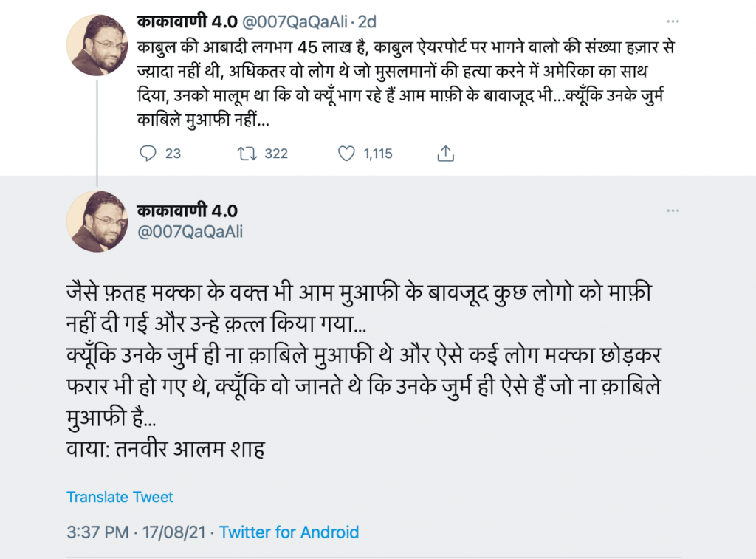This screenshot has width=756, height=559.
Task: Click the profile avatar on the second tweet
Action: coord(98,222)
